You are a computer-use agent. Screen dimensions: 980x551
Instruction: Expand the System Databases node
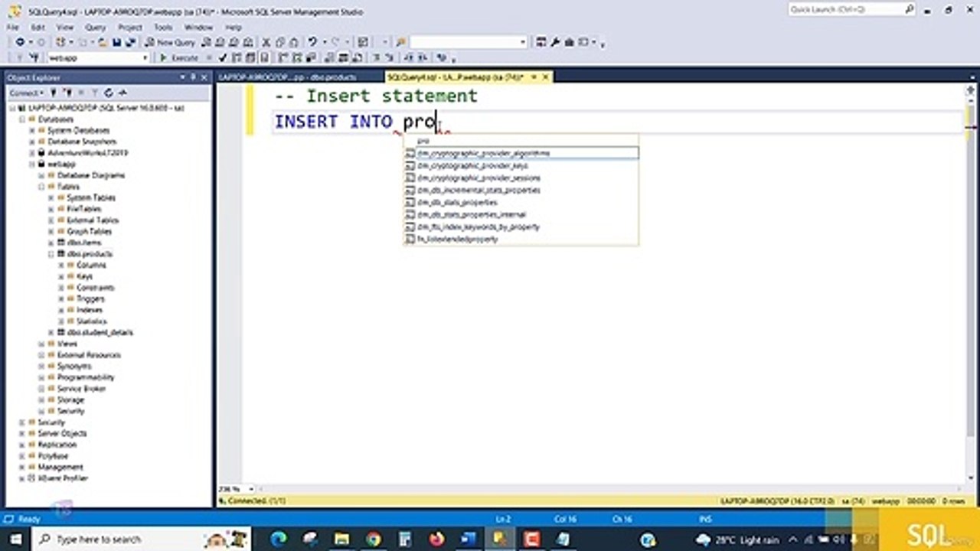(x=32, y=130)
